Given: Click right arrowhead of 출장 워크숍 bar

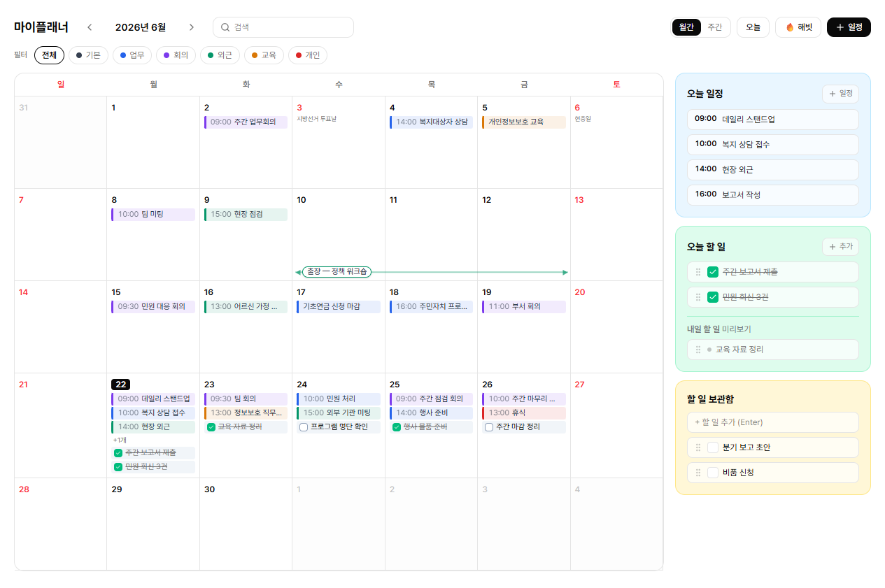Looking at the screenshot, I should (x=565, y=272).
